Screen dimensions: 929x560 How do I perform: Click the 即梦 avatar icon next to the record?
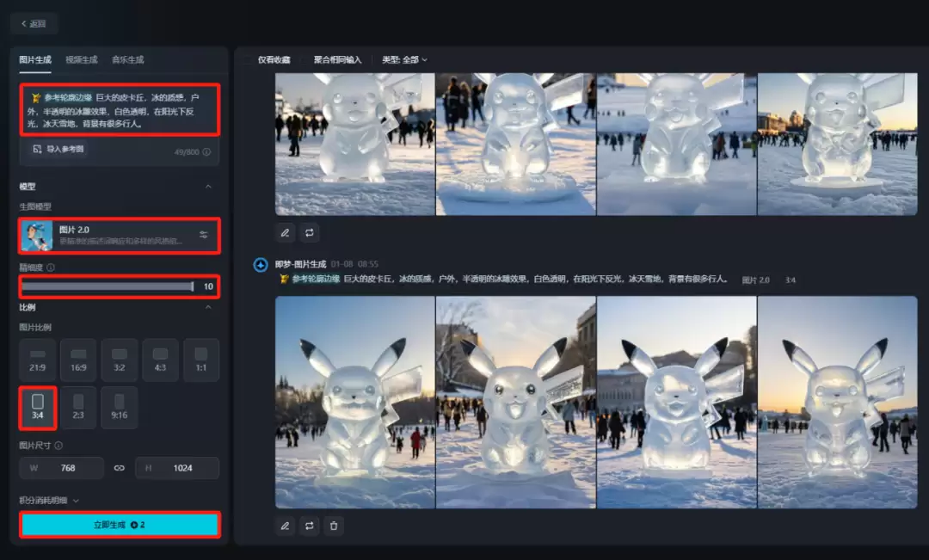coord(260,263)
